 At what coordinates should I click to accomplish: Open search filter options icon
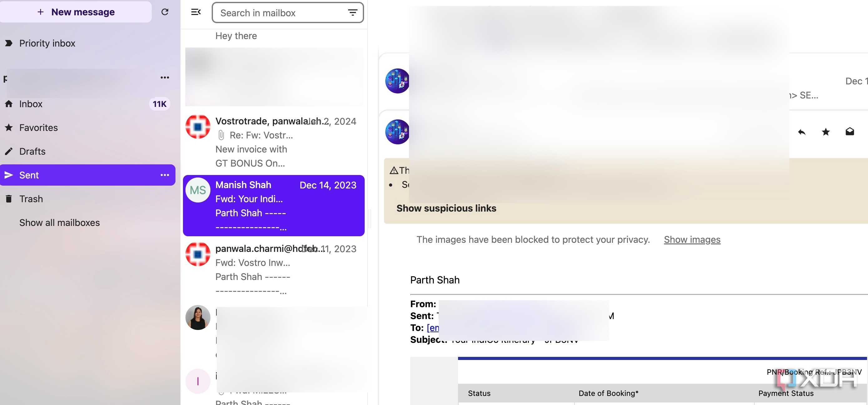coord(352,13)
